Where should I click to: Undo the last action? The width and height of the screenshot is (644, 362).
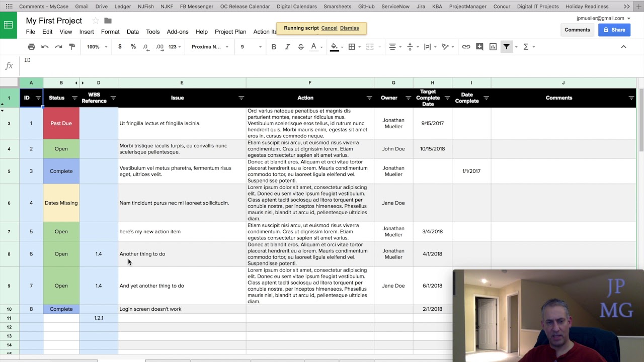(x=45, y=47)
